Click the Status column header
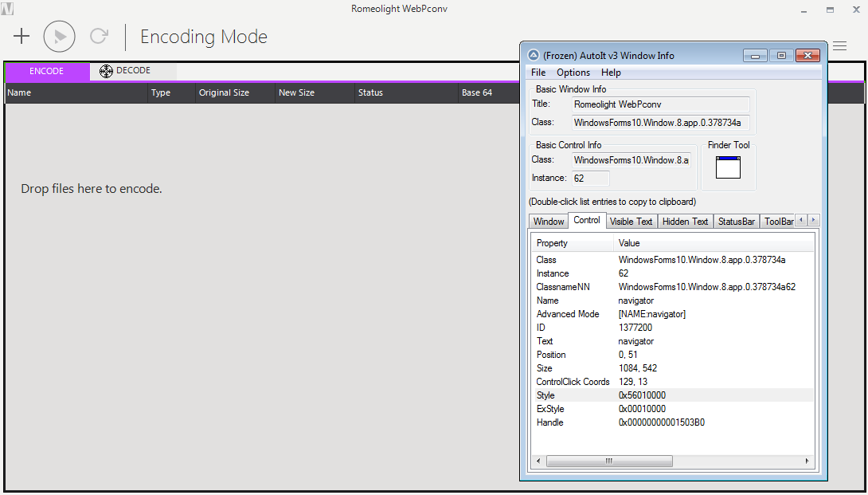This screenshot has height=495, width=868. point(406,92)
